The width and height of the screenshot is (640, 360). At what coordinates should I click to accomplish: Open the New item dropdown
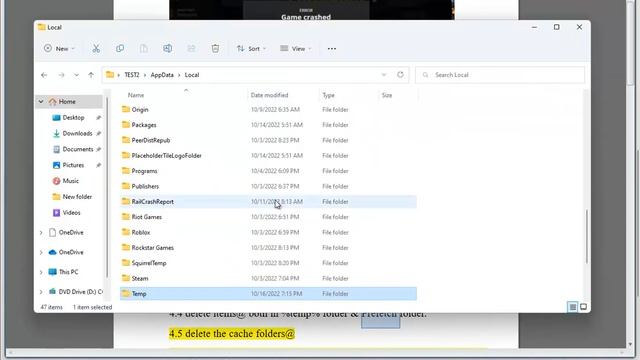(60, 49)
